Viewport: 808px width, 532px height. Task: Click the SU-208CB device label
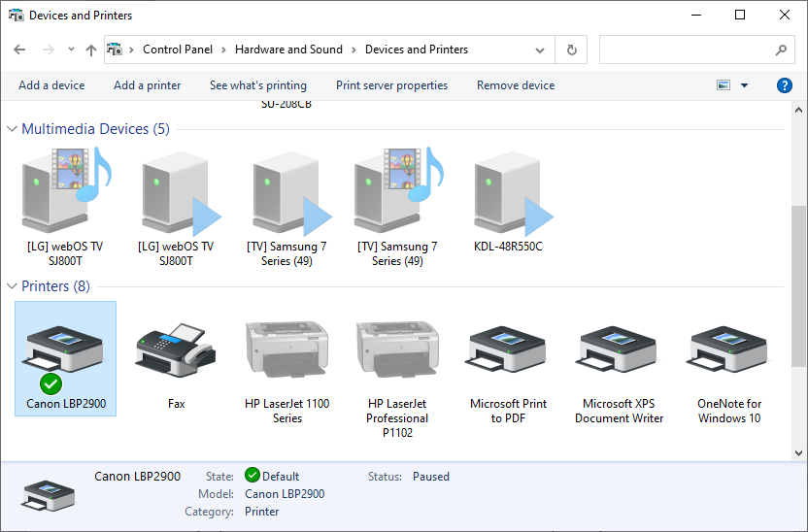[286, 105]
